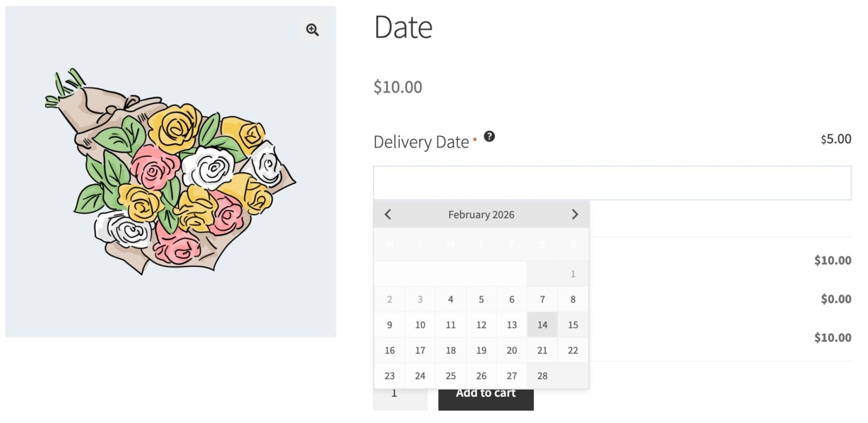
Task: Select February 1 on the calendar
Action: click(573, 274)
